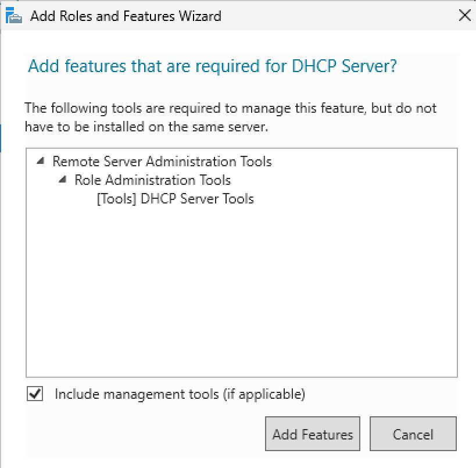
Task: Select the Remote Server Administration Tools item
Action: click(162, 161)
